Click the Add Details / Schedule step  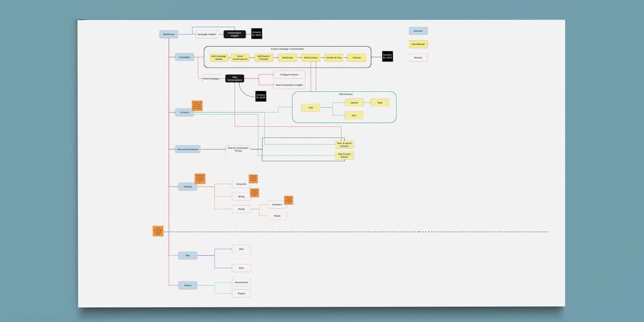click(x=264, y=57)
